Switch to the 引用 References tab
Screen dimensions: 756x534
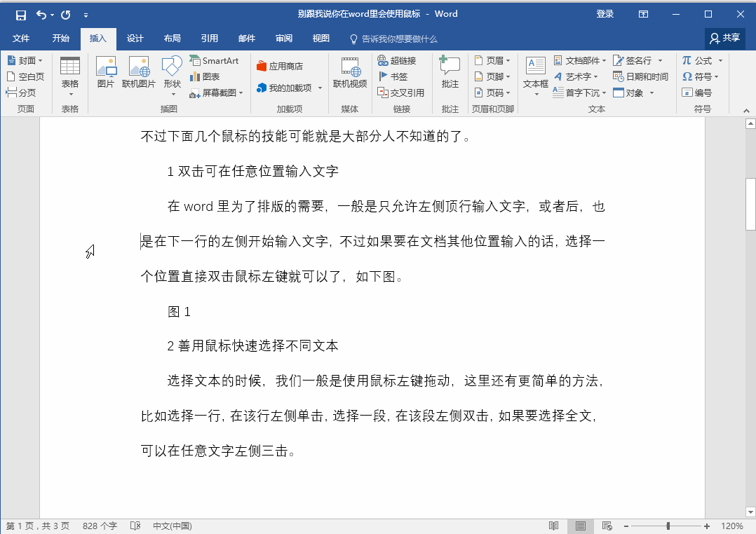coord(209,39)
